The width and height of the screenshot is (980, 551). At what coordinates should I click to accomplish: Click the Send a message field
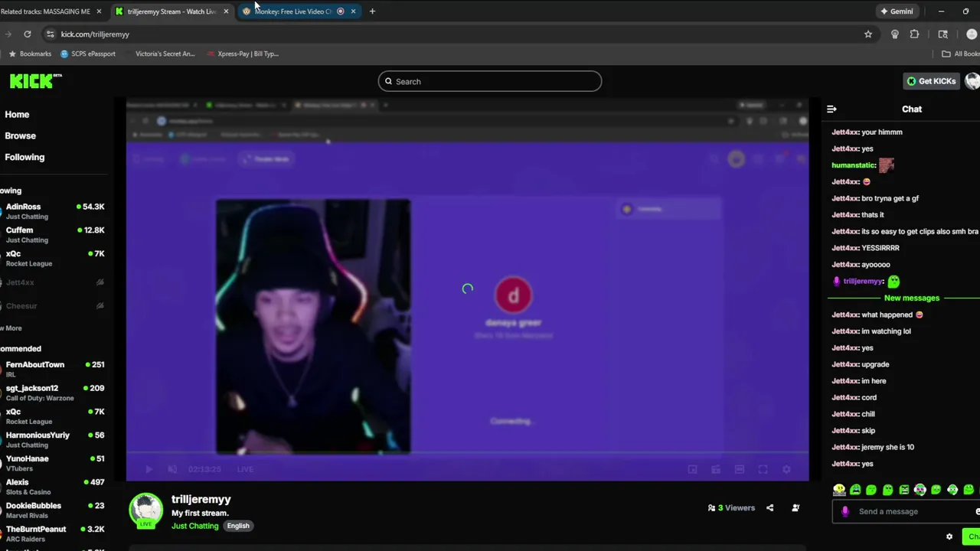pos(907,511)
